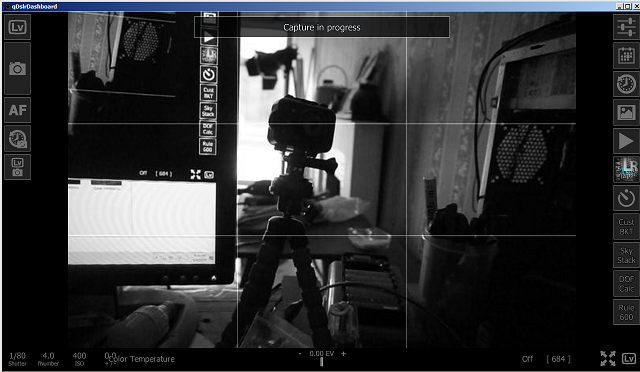This screenshot has height=372, width=640.
Task: Open the LRTimelapse tool icon
Action: [x=626, y=169]
